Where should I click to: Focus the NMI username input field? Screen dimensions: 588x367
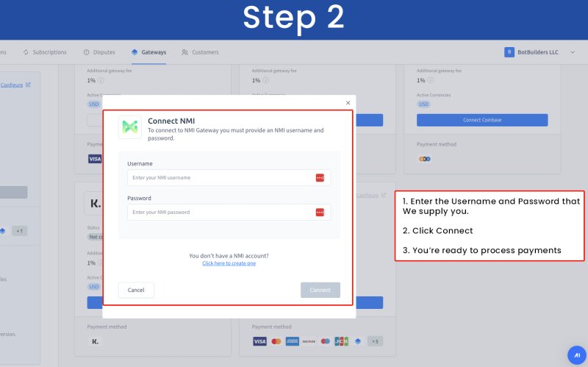(229, 177)
